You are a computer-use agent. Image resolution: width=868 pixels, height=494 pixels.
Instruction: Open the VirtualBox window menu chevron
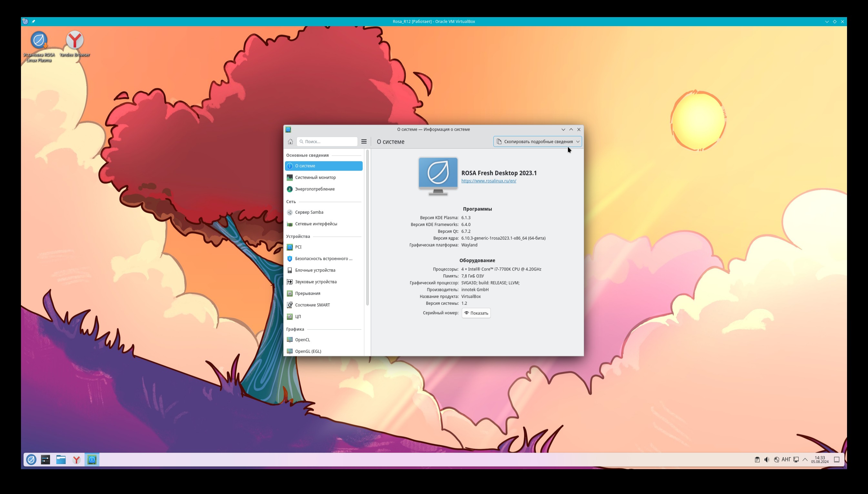(827, 21)
